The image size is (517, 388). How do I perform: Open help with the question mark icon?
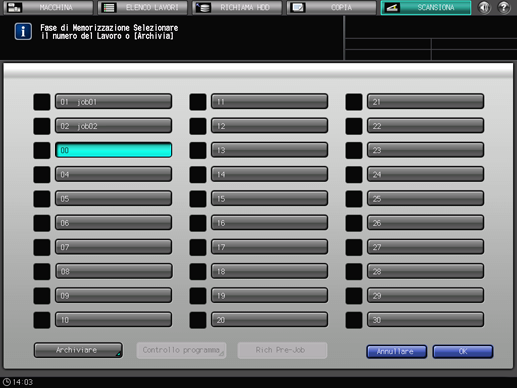(x=504, y=7)
